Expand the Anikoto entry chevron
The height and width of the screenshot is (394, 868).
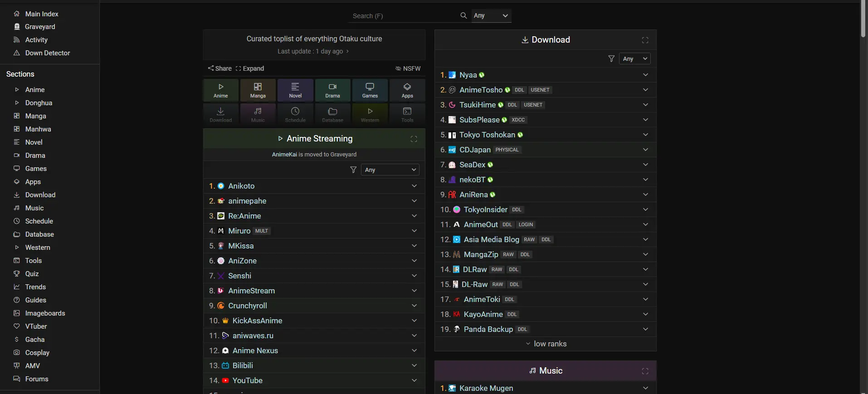414,186
